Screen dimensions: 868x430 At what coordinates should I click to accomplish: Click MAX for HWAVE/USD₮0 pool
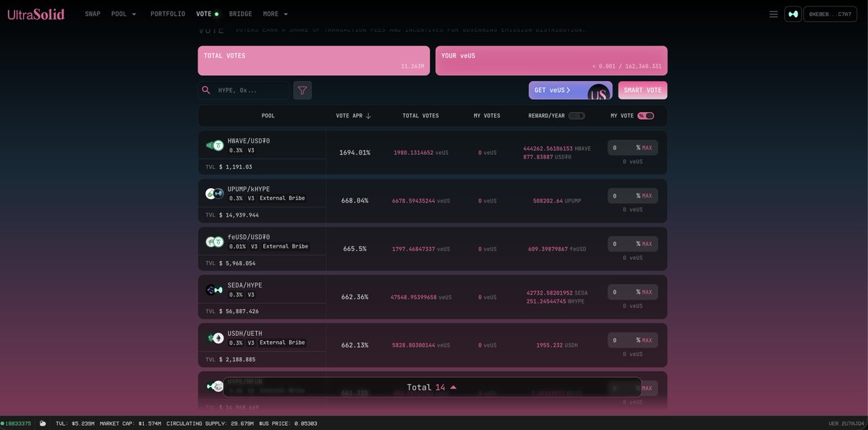point(647,148)
